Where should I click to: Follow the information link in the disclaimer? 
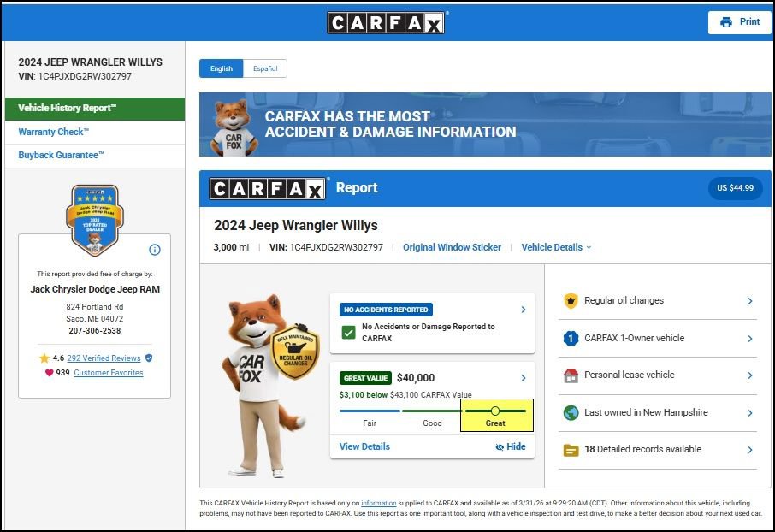[379, 503]
